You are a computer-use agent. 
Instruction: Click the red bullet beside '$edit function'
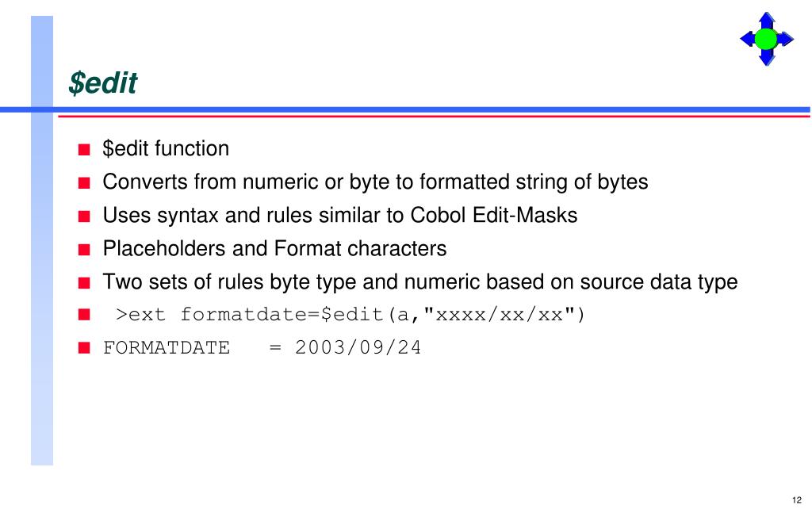[x=84, y=150]
